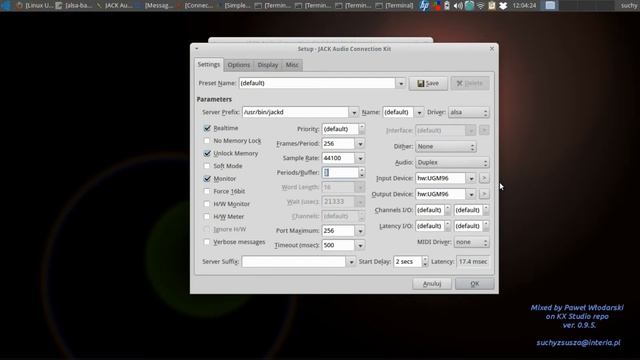
Task: Enable the H/W Monitor checkbox
Action: (207, 204)
